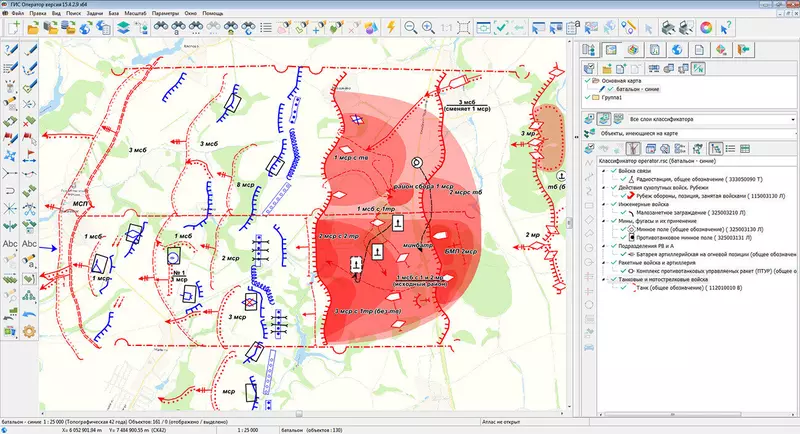Viewport: 800px width, 434px height.
Task: Open the 'Файл' menu
Action: click(x=19, y=13)
